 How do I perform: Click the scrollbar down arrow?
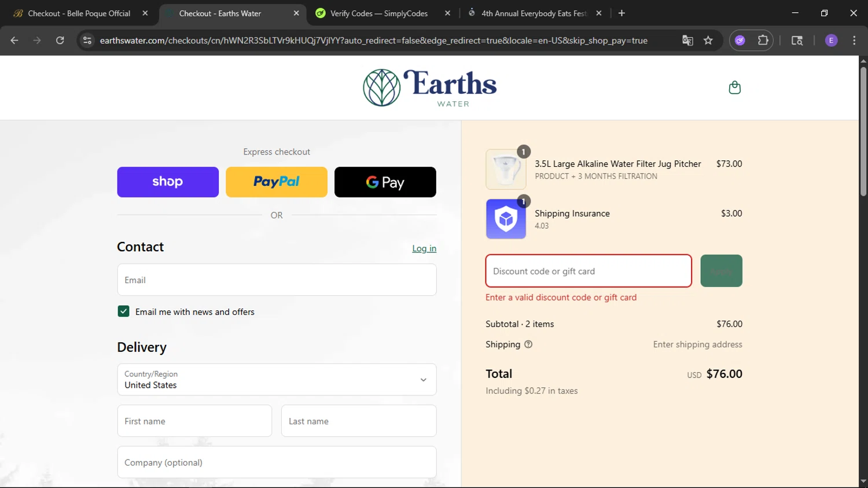coord(863,482)
